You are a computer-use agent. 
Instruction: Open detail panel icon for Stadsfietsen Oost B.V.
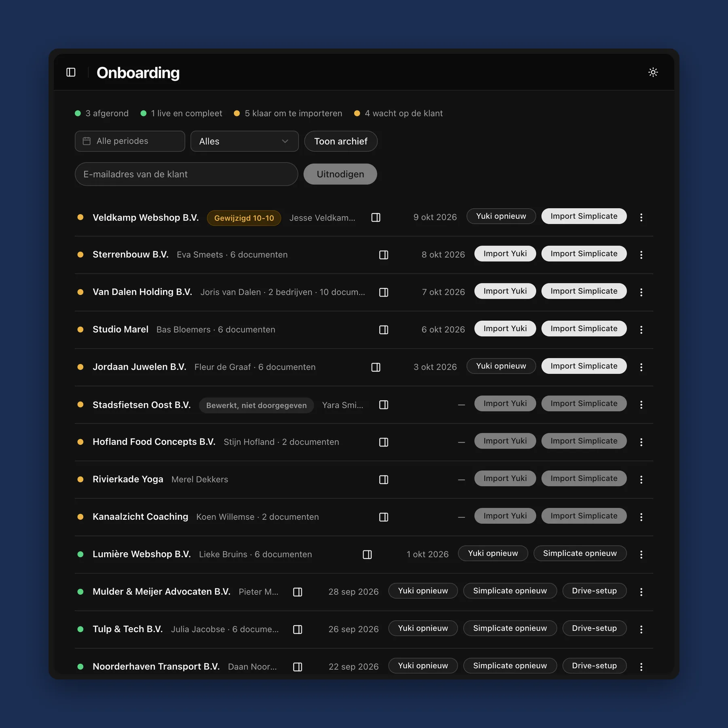click(384, 405)
